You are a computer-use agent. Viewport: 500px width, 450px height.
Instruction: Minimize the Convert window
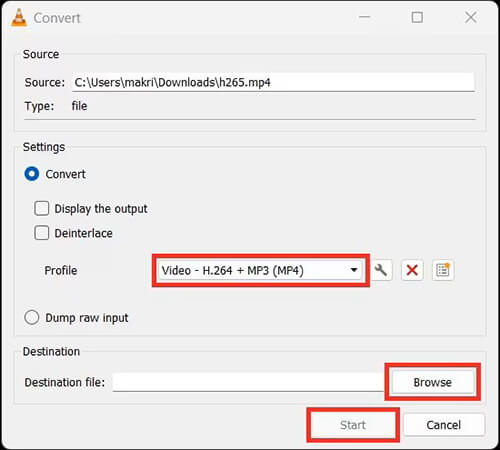click(x=364, y=17)
